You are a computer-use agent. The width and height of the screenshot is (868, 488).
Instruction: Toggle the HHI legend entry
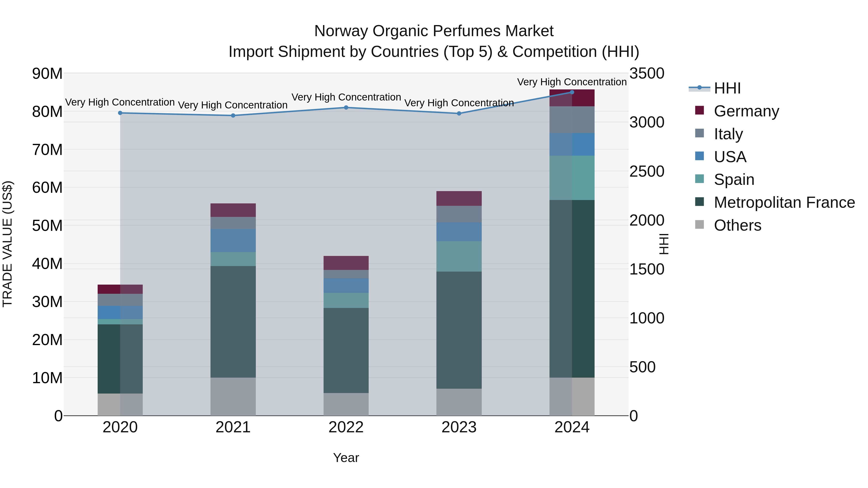coord(715,88)
